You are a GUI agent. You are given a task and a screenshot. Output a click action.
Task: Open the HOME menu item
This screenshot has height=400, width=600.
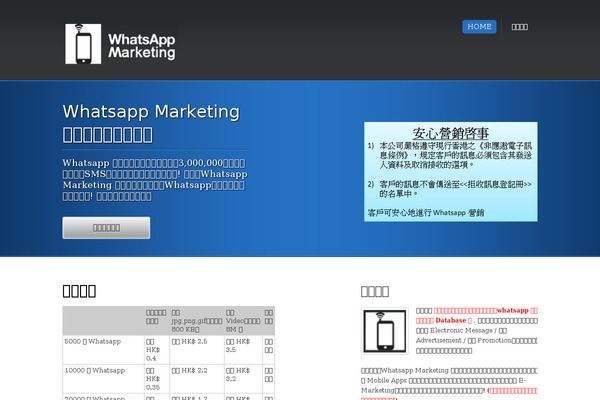[479, 27]
